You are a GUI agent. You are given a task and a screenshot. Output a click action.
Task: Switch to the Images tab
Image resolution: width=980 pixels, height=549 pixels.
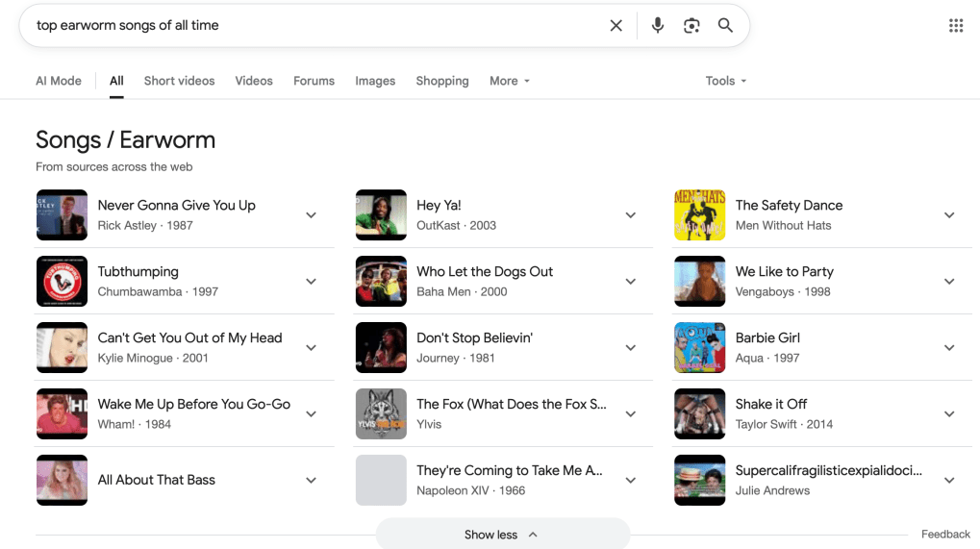click(375, 81)
